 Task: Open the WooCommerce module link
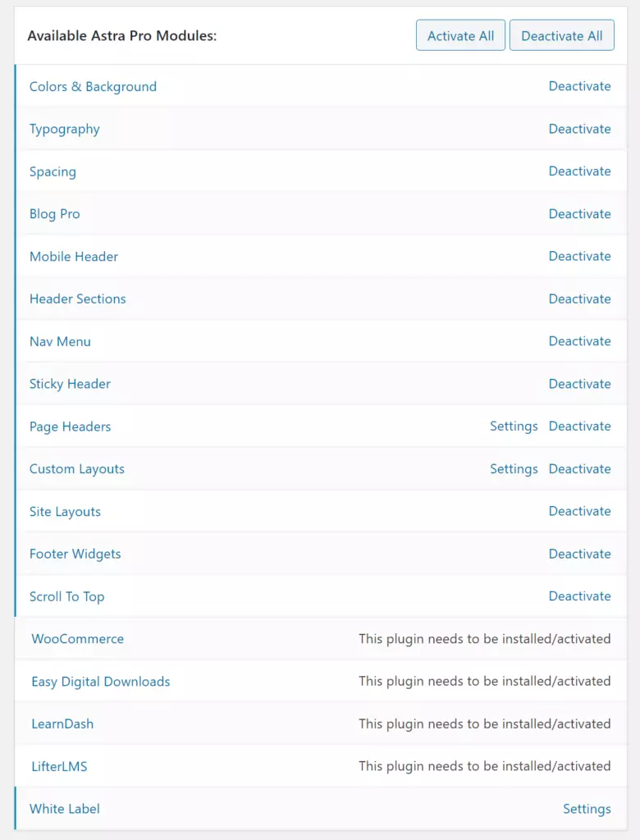click(x=77, y=638)
